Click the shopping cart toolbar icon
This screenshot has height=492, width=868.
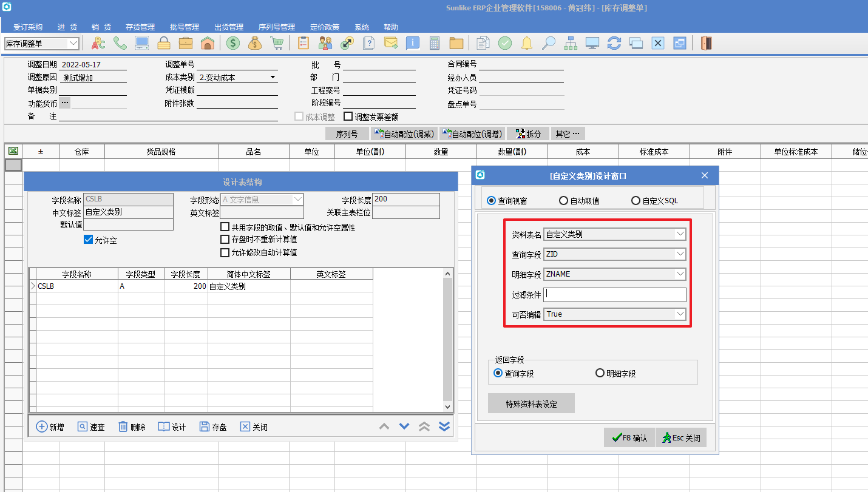pyautogui.click(x=277, y=43)
